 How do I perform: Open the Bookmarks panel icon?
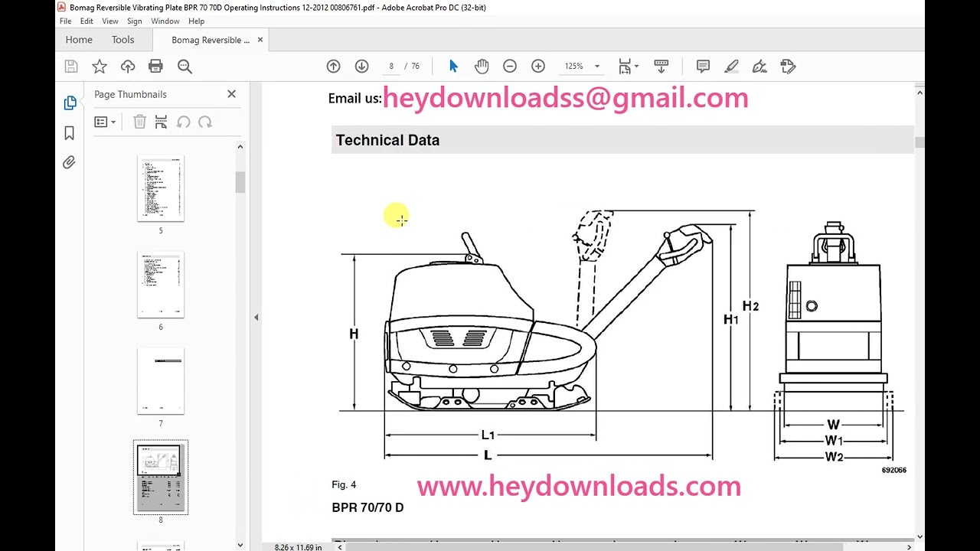(x=70, y=133)
